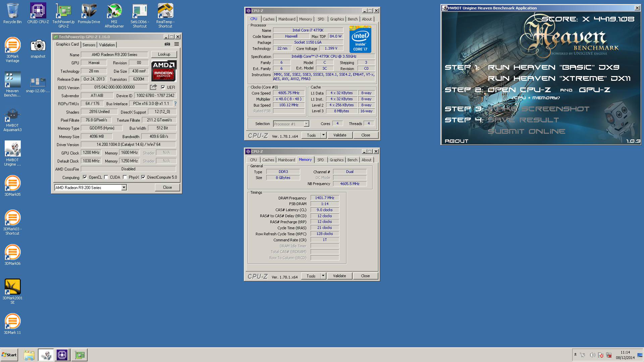Open 3DMark06 desktop icon
644x362 pixels.
point(12,255)
